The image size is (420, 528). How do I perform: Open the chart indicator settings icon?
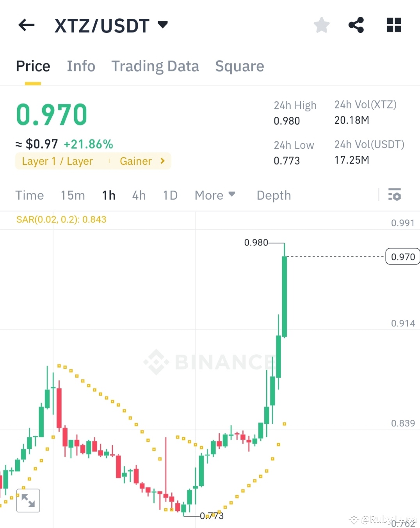[395, 195]
